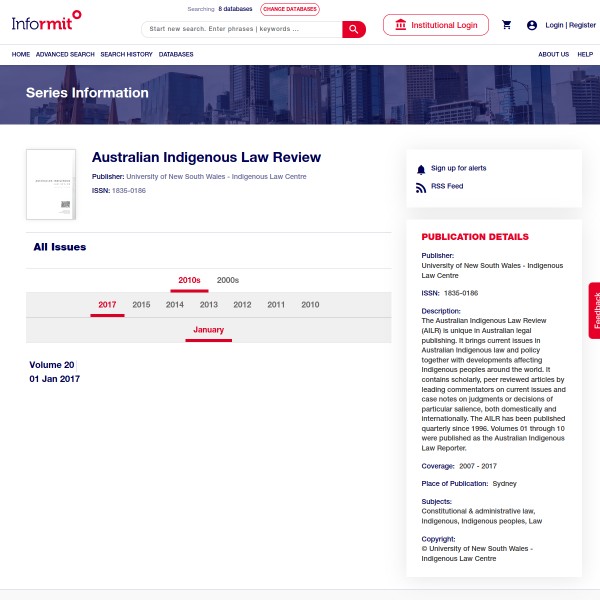Select the 2010 year tab

point(310,305)
